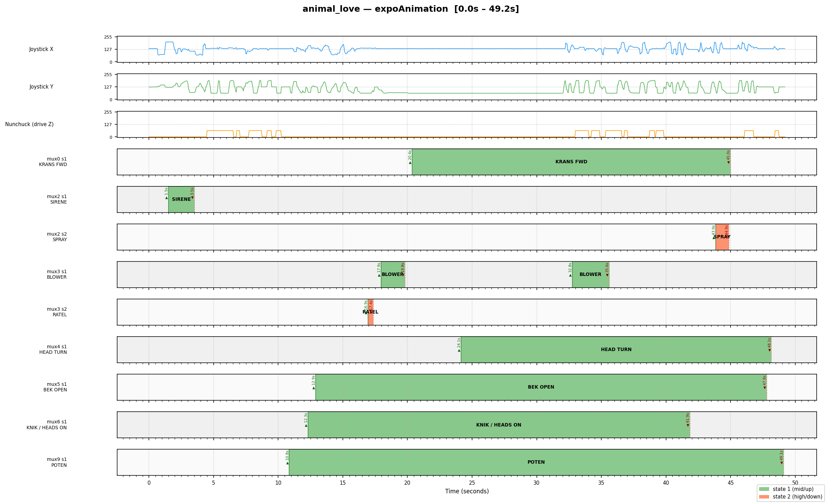The image size is (827, 504).
Task: Click the KRANS FWD green bar
Action: (571, 162)
